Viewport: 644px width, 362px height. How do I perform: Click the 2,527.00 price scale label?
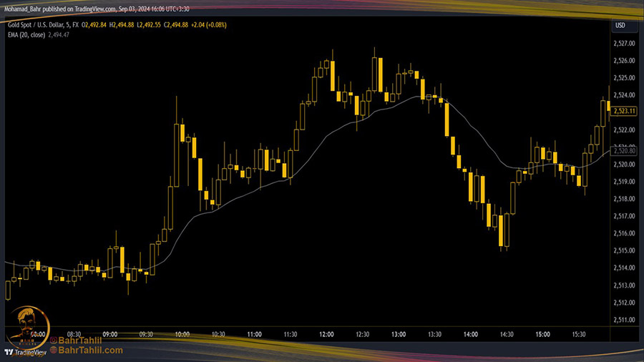[x=625, y=44]
